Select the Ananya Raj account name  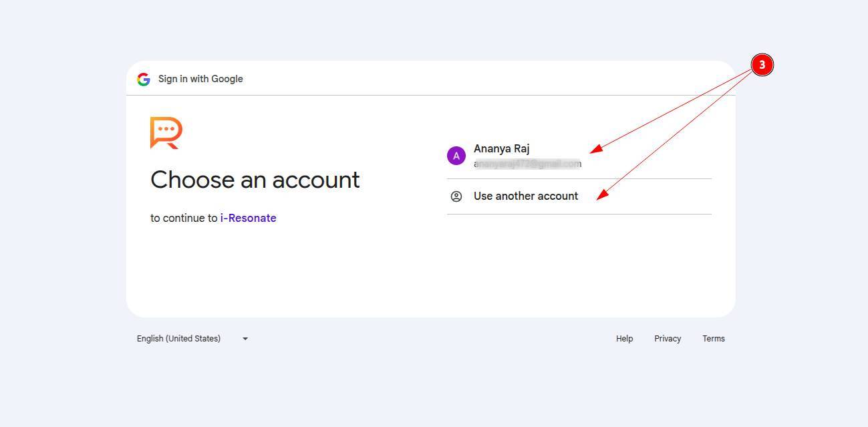(x=501, y=148)
